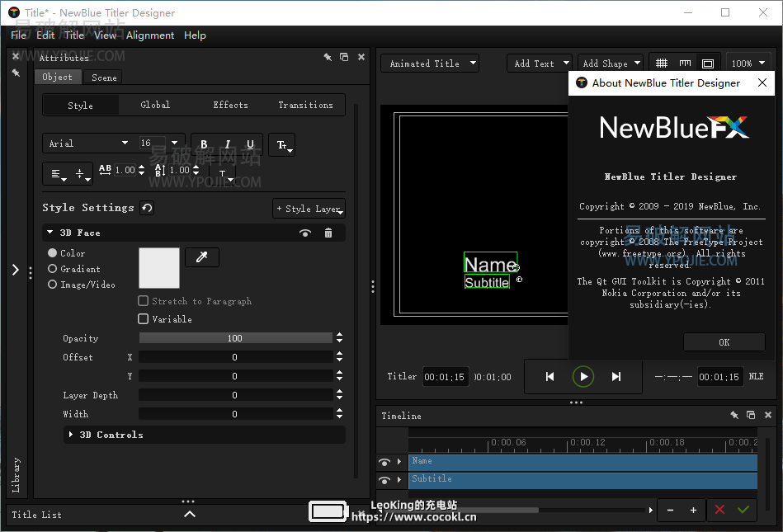The height and width of the screenshot is (532, 783).
Task: Jump to end of title
Action: click(616, 377)
